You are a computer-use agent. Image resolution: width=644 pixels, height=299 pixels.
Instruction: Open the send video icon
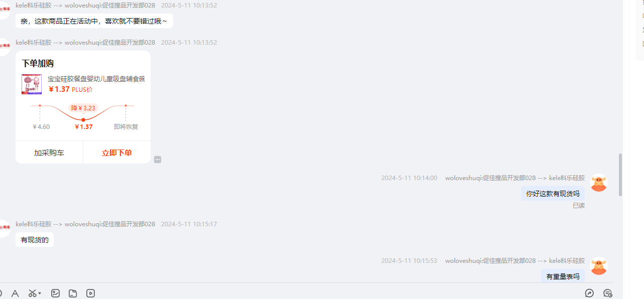[90, 293]
